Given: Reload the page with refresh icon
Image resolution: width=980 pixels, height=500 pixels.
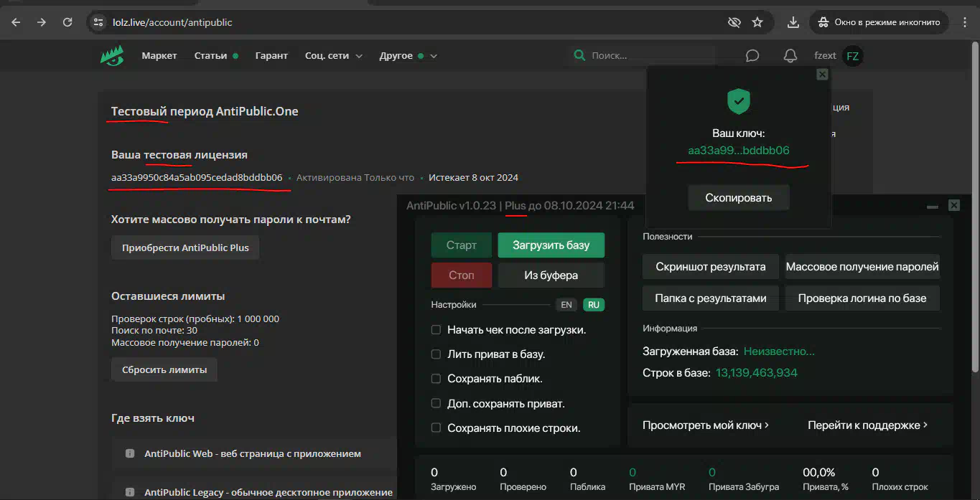Looking at the screenshot, I should [x=67, y=22].
